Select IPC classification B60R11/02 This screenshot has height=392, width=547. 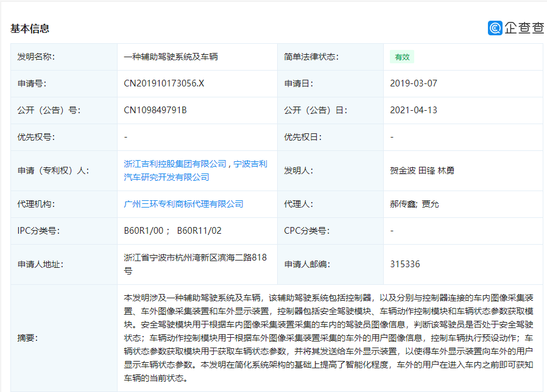click(x=199, y=231)
